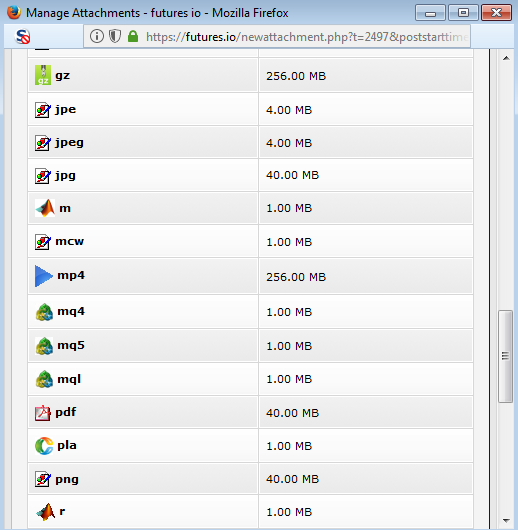Viewport: 518px width, 530px height.
Task: Click the 1.00 MB size for r
Action: (289, 512)
